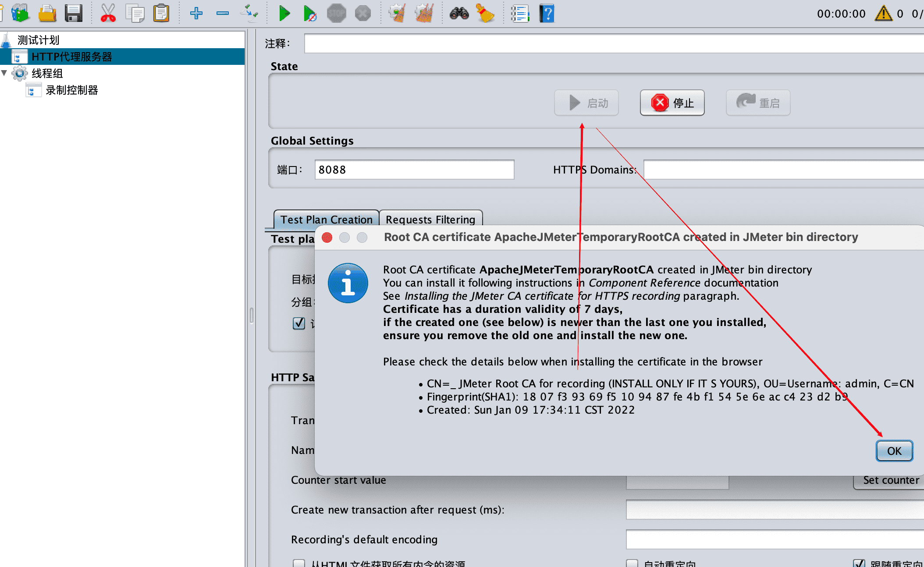Open the Function Helper list icon
The image size is (924, 567).
tap(520, 13)
